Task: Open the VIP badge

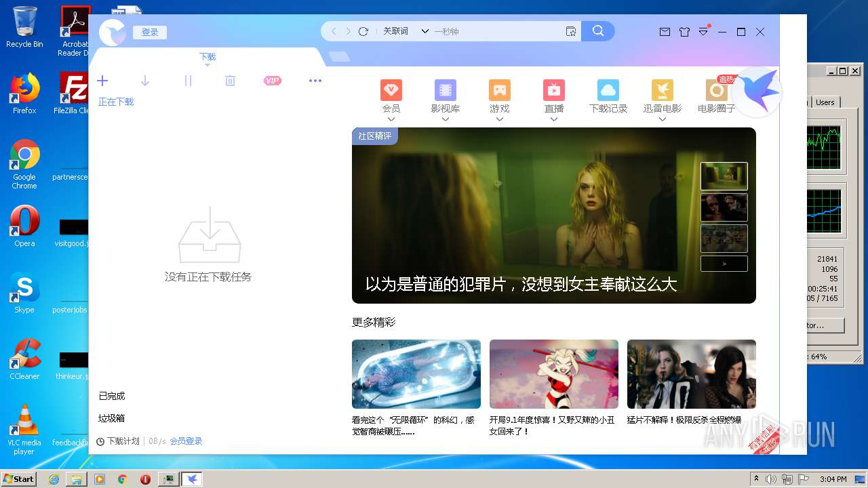Action: point(272,81)
